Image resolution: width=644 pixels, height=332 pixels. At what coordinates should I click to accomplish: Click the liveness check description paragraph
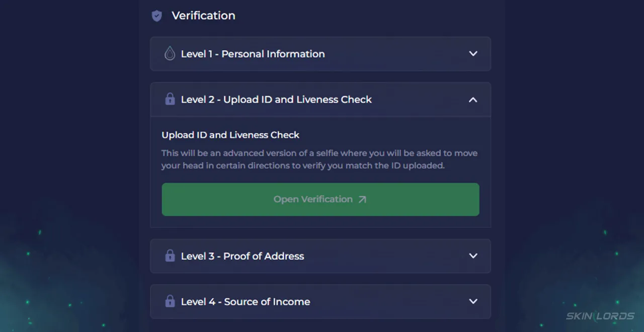point(319,159)
